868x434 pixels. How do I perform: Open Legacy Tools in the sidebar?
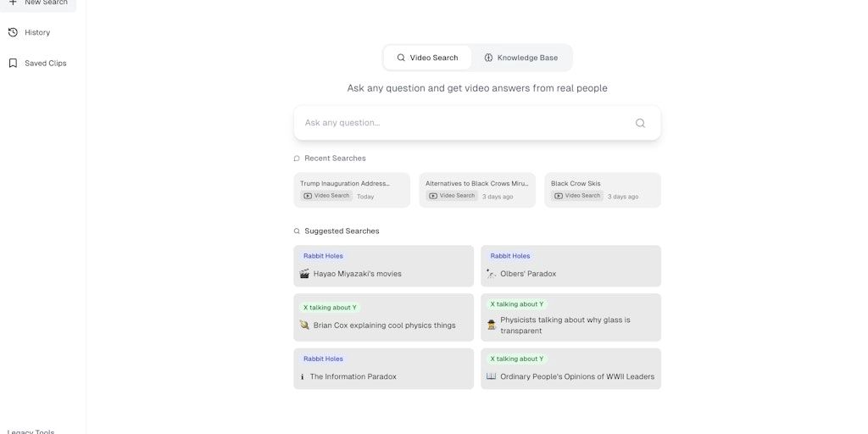[31, 431]
